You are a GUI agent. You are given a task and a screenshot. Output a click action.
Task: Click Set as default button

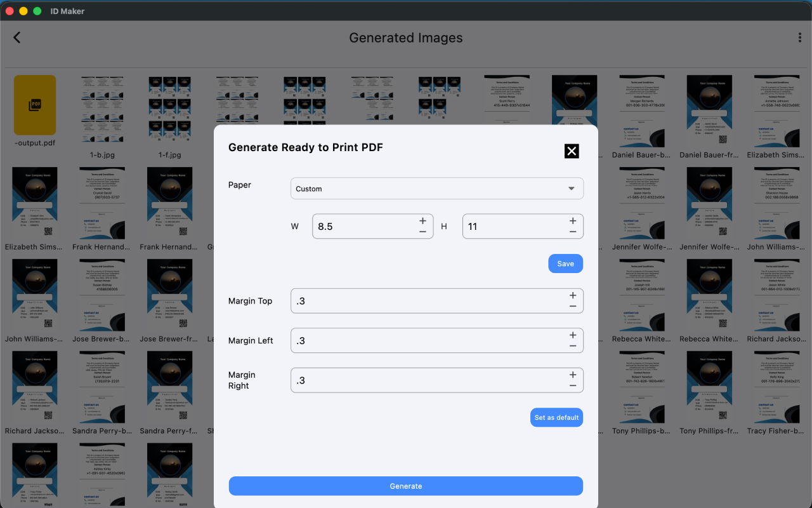[x=557, y=417]
